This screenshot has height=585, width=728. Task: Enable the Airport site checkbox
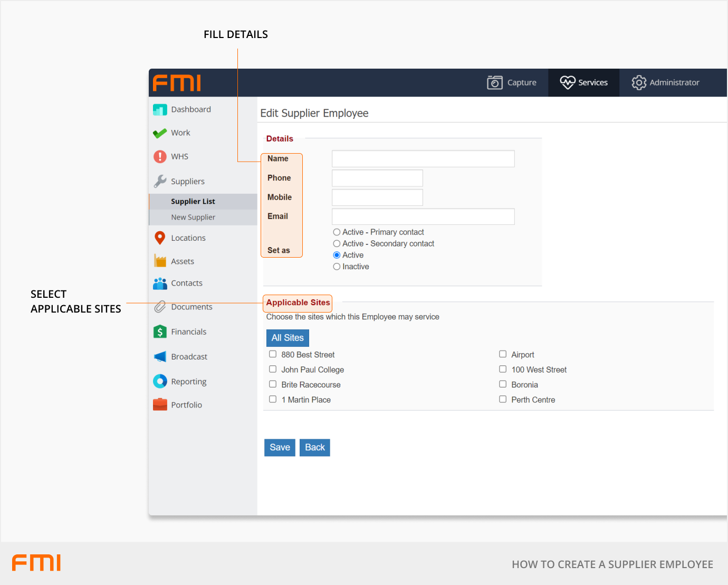point(503,354)
